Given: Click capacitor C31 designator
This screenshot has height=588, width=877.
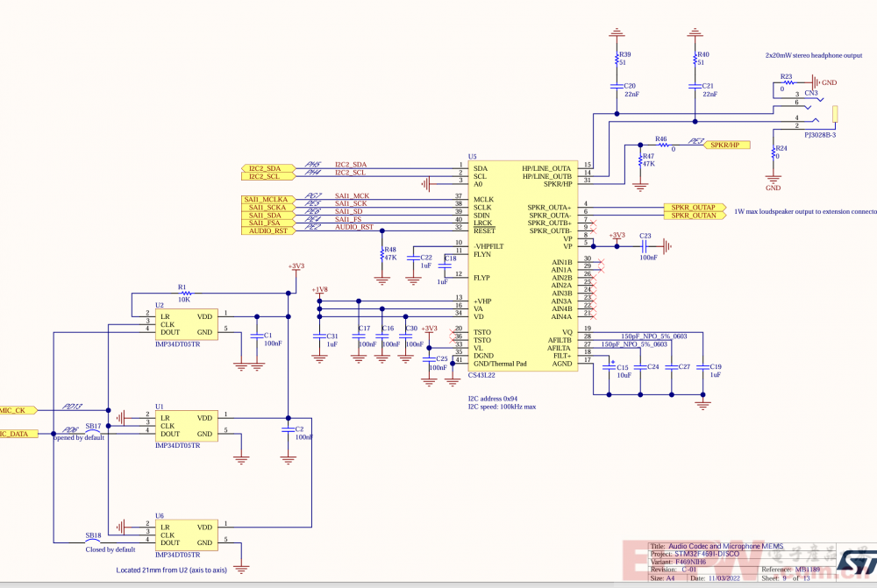Looking at the screenshot, I should click(x=332, y=336).
